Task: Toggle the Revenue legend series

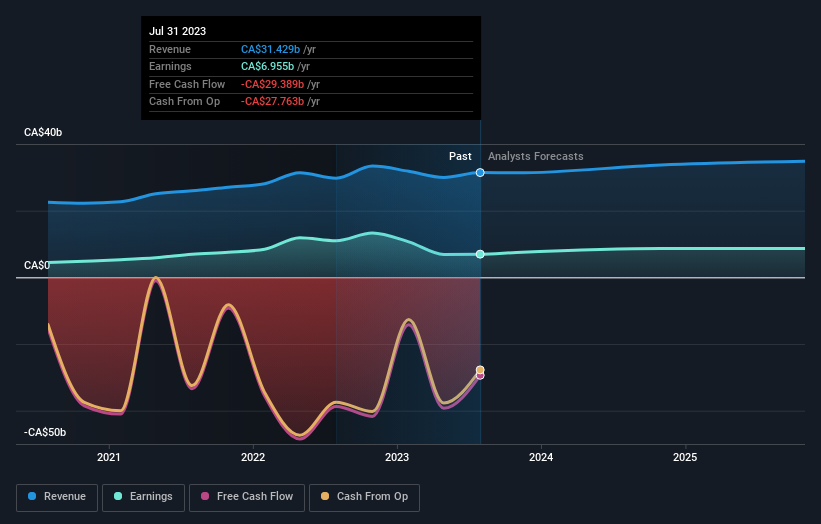Action: [57, 497]
